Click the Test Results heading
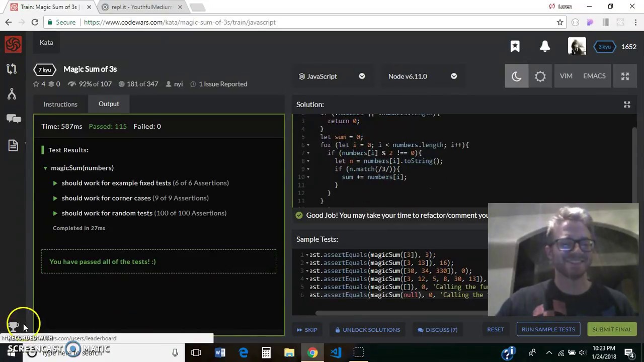This screenshot has height=362, width=644. click(x=68, y=150)
